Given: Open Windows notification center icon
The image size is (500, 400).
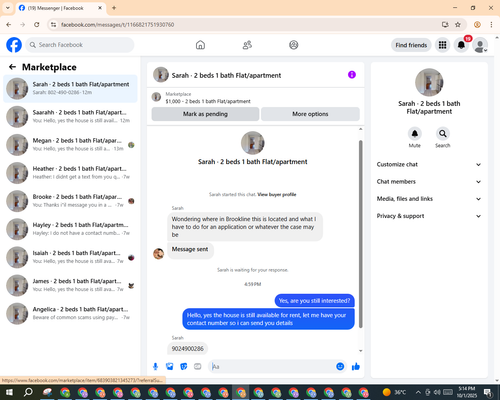Looking at the screenshot, I should point(487,392).
